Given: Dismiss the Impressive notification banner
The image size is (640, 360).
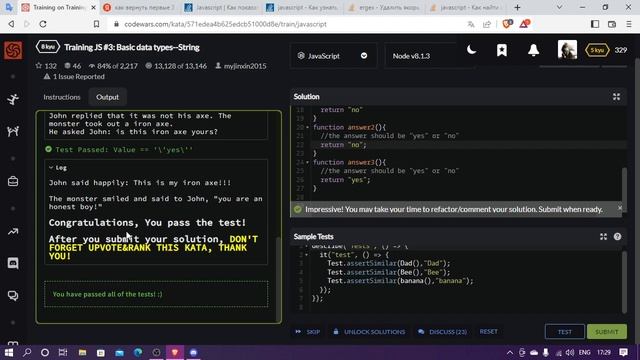Looking at the screenshot, I should 620,208.
